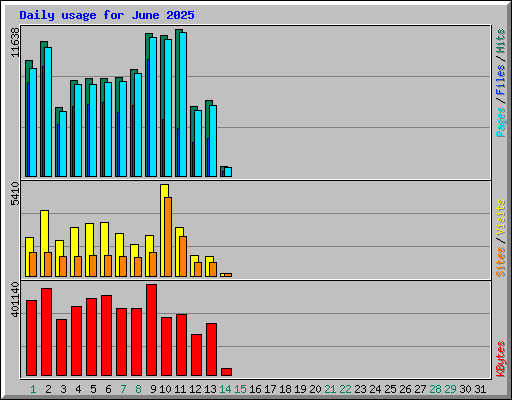
Task: Click day label 26 on the x-axis
Action: 405,389
